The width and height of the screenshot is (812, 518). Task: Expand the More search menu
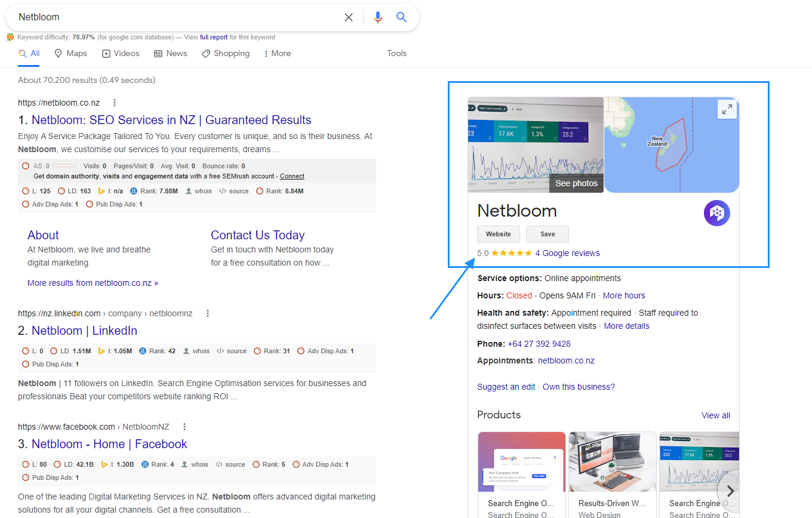click(x=278, y=53)
